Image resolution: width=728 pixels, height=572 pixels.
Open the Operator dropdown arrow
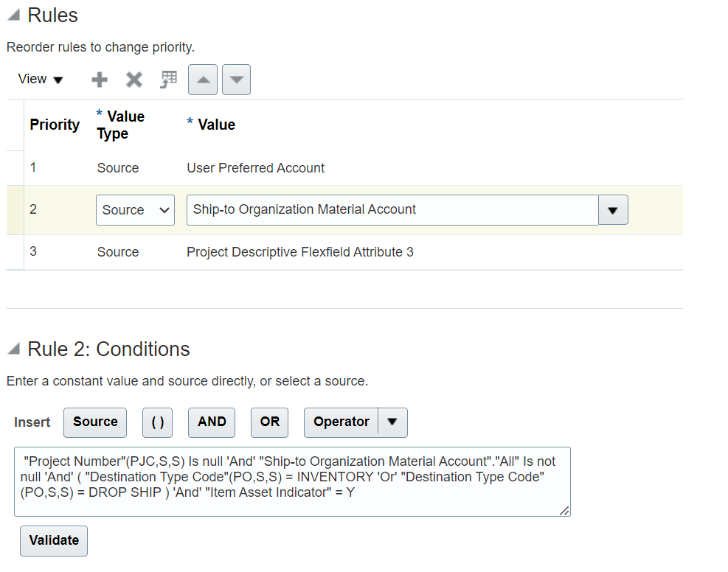point(392,422)
